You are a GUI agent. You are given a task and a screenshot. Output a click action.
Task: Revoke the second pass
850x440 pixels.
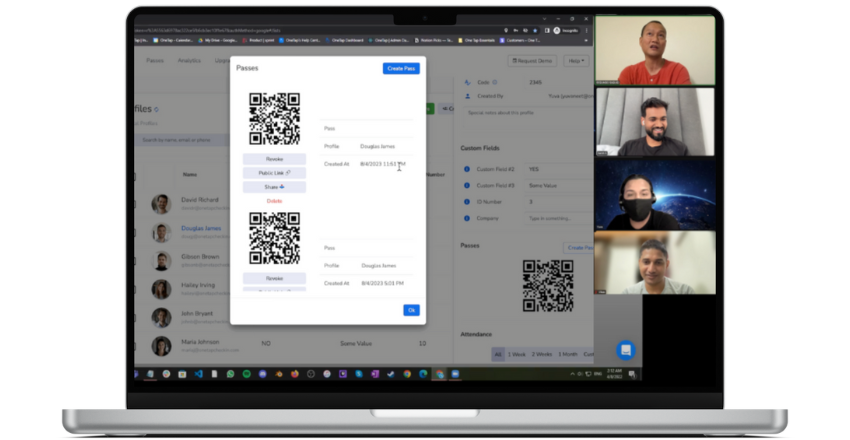pyautogui.click(x=274, y=278)
